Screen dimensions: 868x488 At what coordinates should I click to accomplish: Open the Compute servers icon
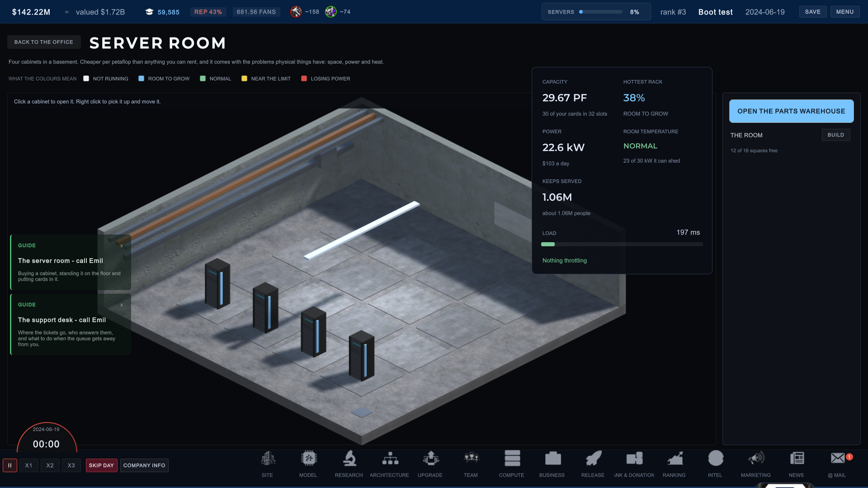click(x=512, y=459)
